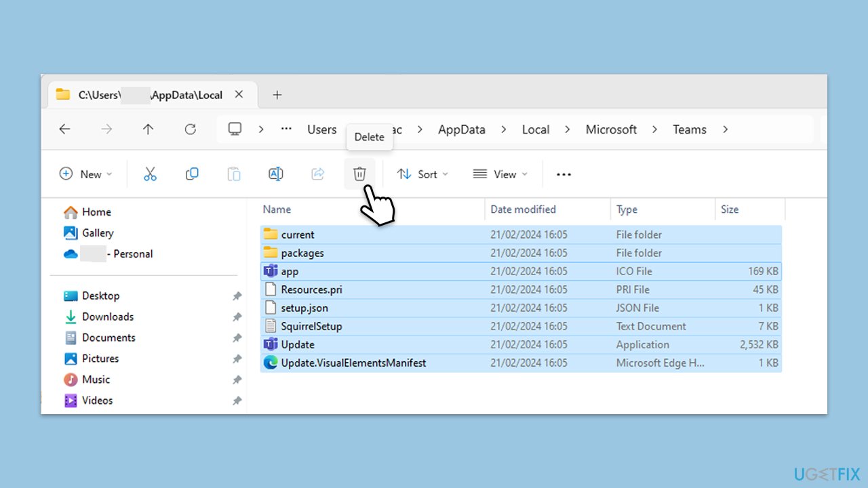Click the Delete trash can icon
Image resolution: width=868 pixels, height=488 pixels.
(x=359, y=174)
